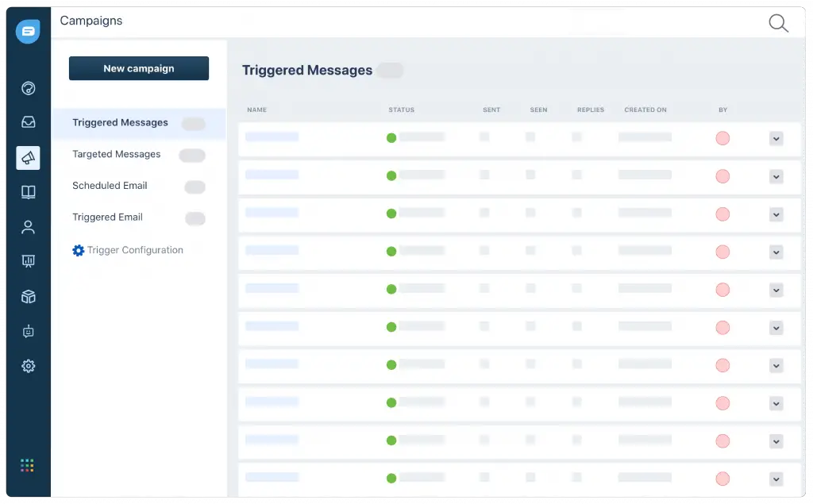Click the STATUS column header
Viewport: 813px width, 504px height.
click(x=401, y=110)
